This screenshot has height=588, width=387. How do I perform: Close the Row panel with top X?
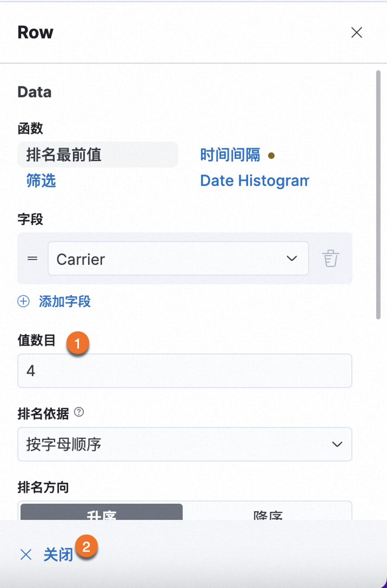pos(356,33)
